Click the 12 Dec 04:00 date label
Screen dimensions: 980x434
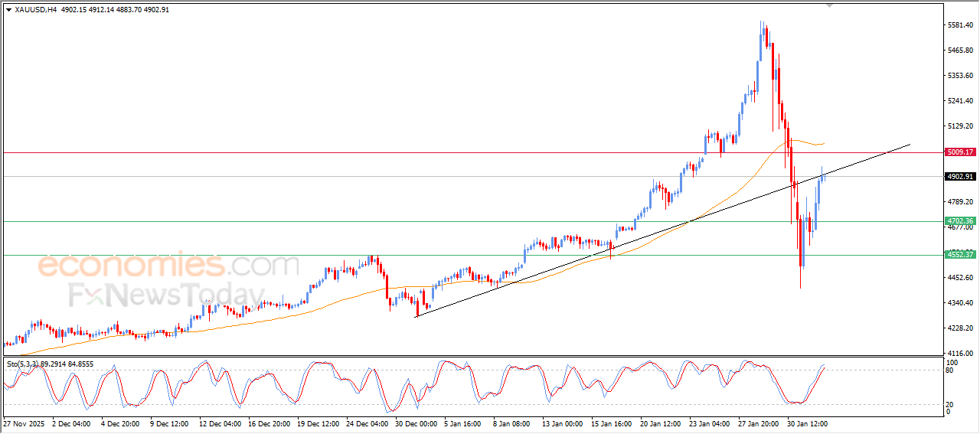click(x=220, y=423)
